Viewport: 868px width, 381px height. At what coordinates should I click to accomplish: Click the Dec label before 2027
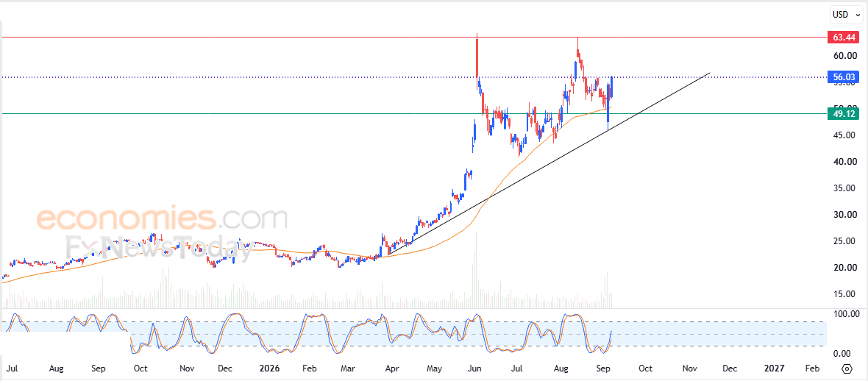730,368
